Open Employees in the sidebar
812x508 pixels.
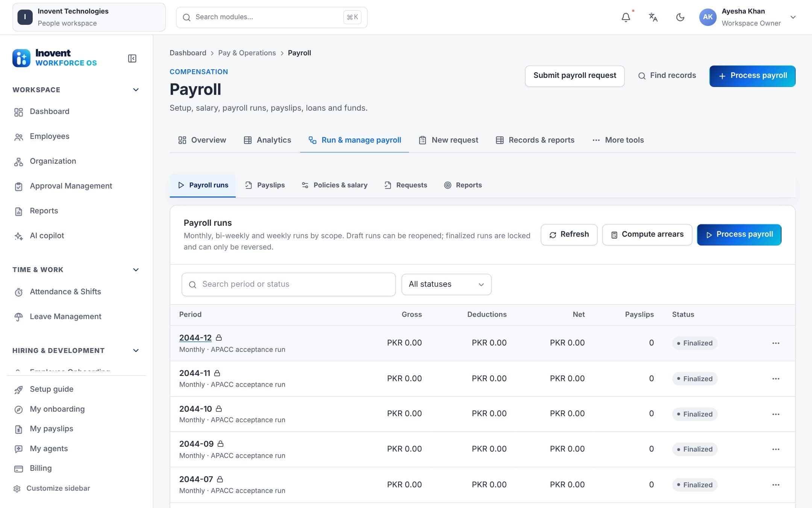click(76, 137)
